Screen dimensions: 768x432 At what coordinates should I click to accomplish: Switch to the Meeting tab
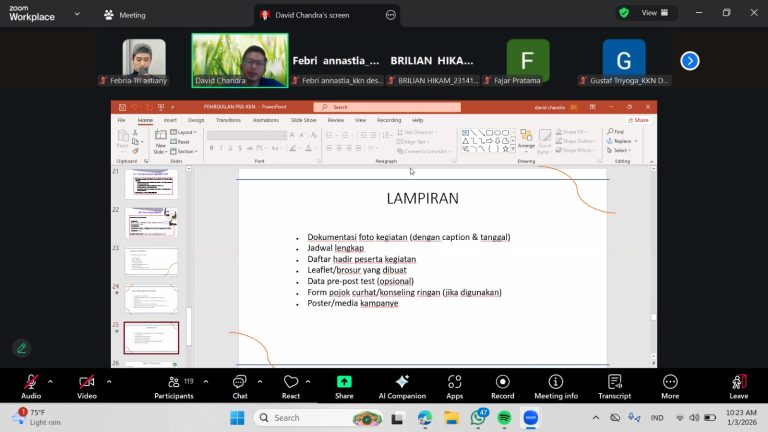[125, 15]
